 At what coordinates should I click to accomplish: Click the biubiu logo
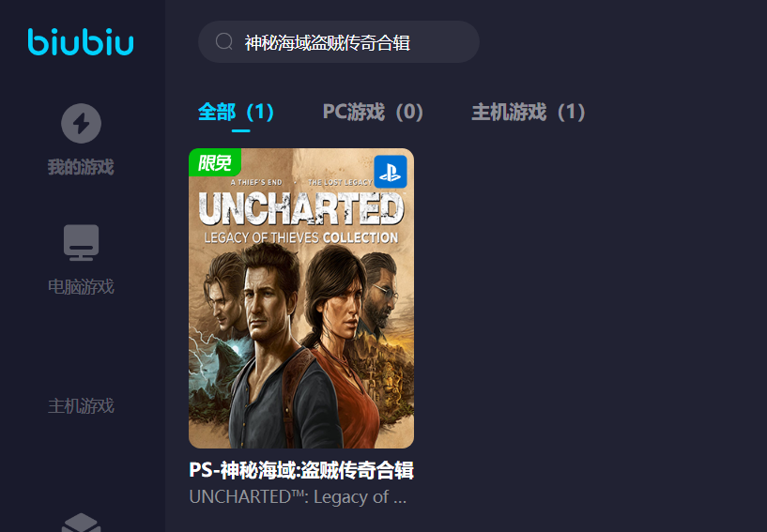[81, 41]
